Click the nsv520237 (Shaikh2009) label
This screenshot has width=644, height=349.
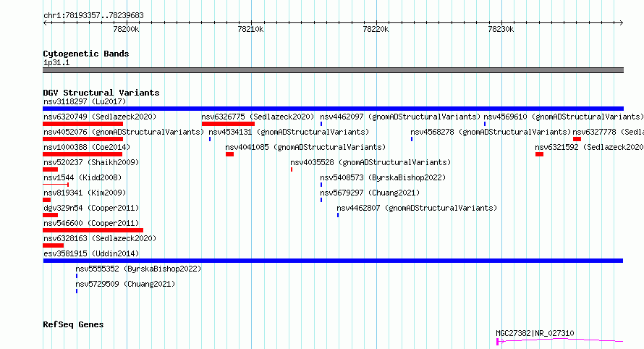pyautogui.click(x=91, y=162)
